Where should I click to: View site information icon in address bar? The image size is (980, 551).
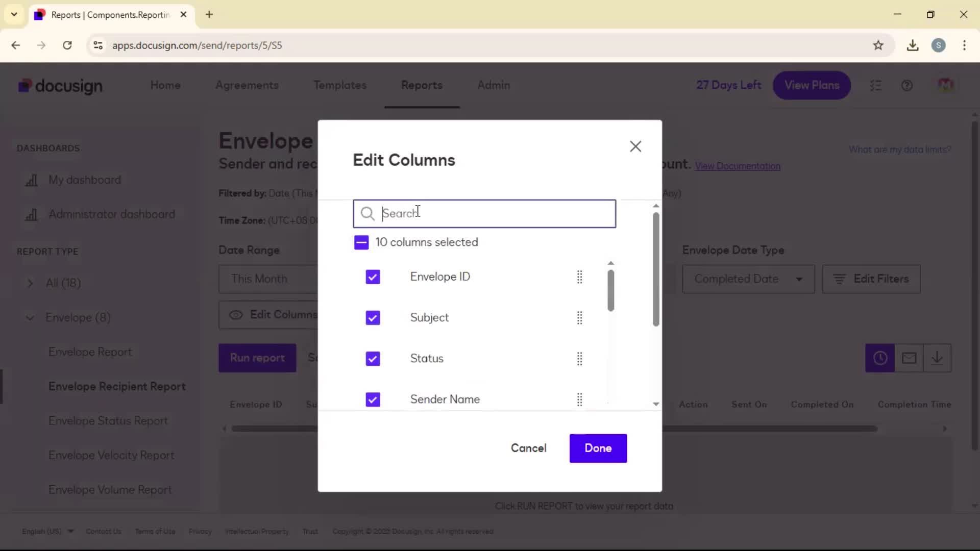tap(98, 45)
